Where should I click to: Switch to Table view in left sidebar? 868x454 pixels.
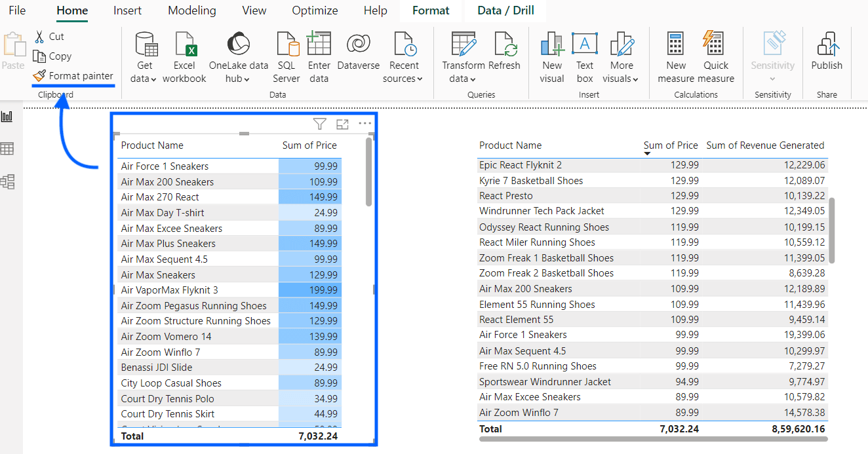tap(7, 149)
